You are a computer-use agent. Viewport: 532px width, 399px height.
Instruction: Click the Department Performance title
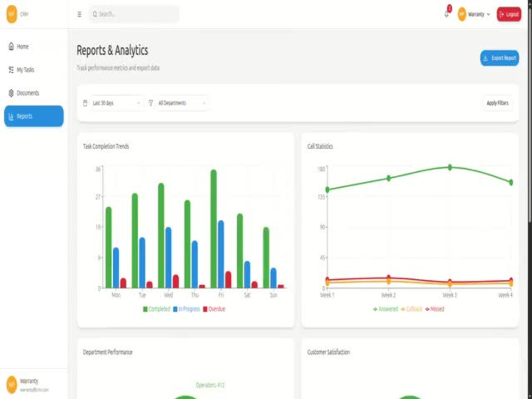[107, 352]
